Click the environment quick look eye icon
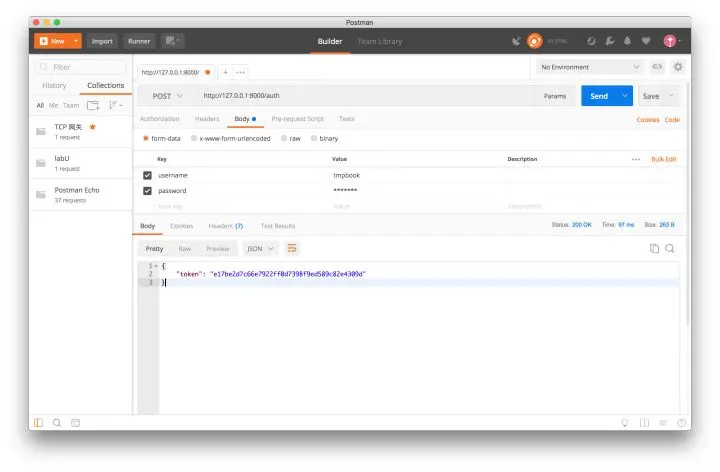 [658, 67]
